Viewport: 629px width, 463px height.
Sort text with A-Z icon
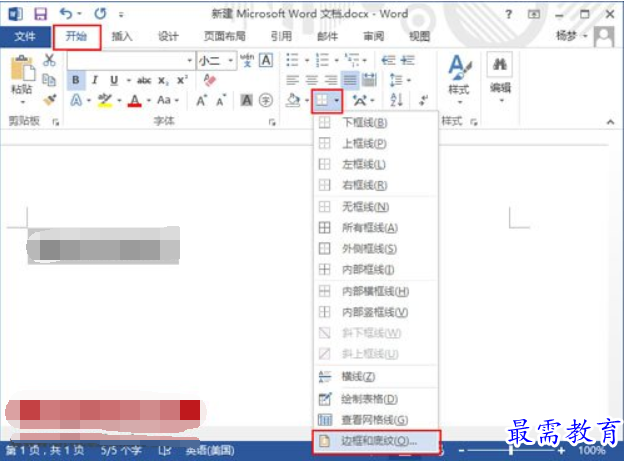pos(396,100)
